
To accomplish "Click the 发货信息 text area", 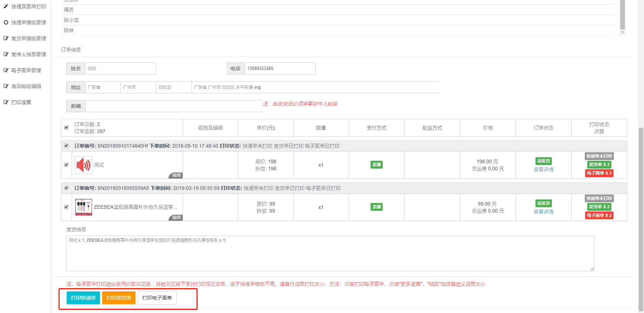I will 330,253.
